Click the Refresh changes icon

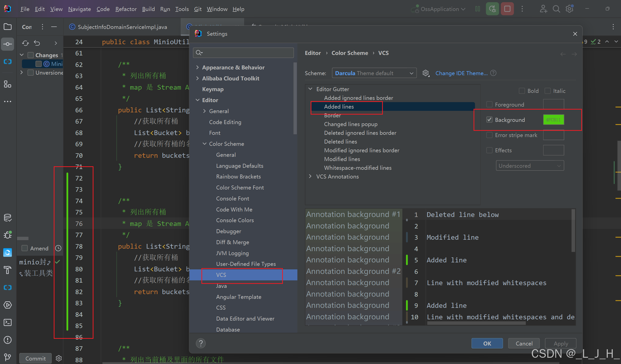coord(25,43)
